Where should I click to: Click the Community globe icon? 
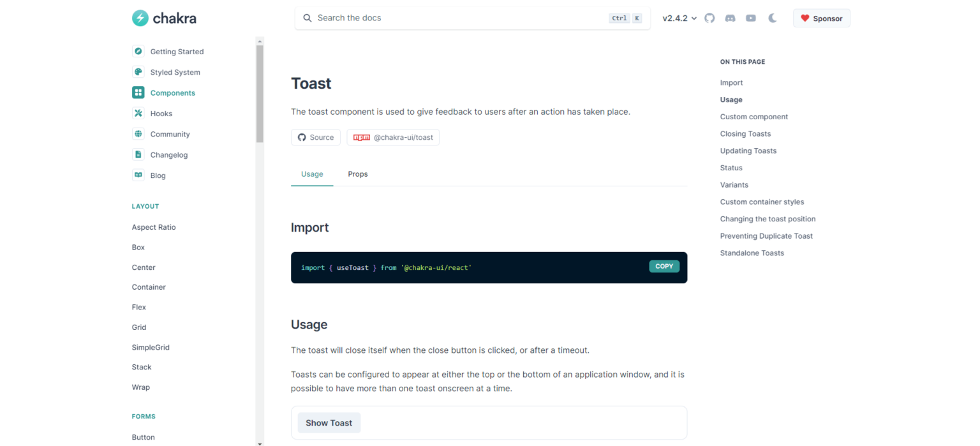coord(138,134)
